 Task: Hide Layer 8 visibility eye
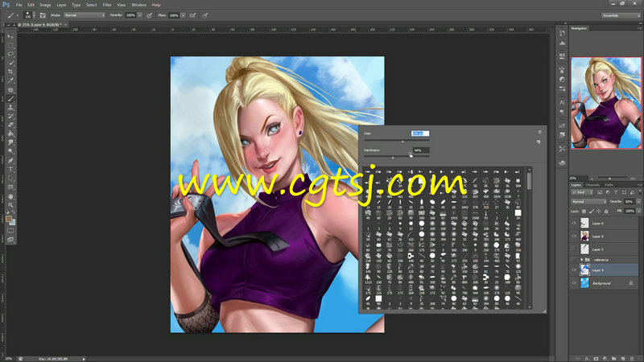[x=574, y=237]
